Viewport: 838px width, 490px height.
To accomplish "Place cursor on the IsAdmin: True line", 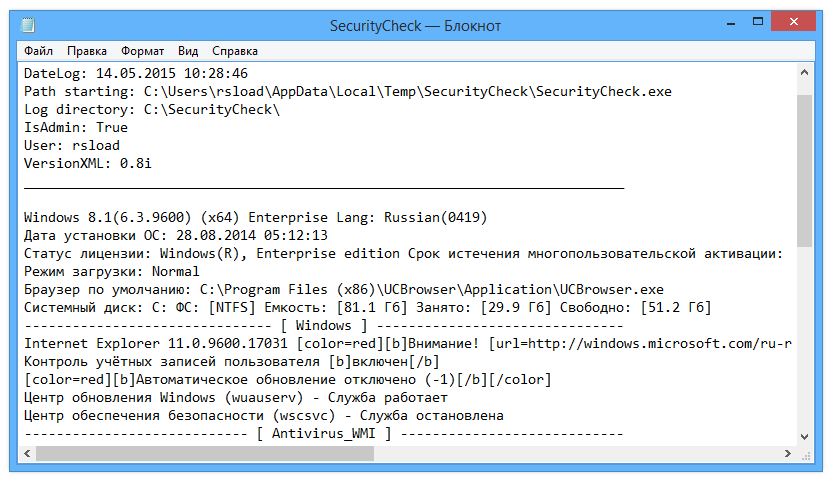I will coord(76,128).
